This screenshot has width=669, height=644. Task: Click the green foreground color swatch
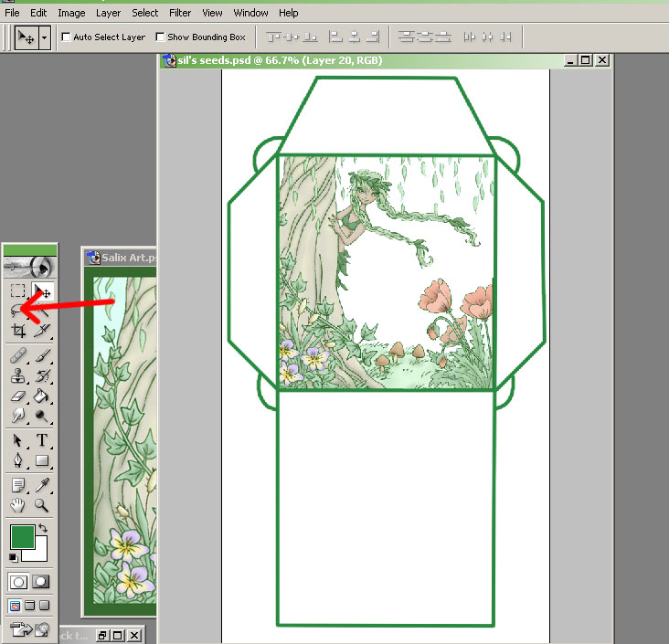tap(22, 536)
